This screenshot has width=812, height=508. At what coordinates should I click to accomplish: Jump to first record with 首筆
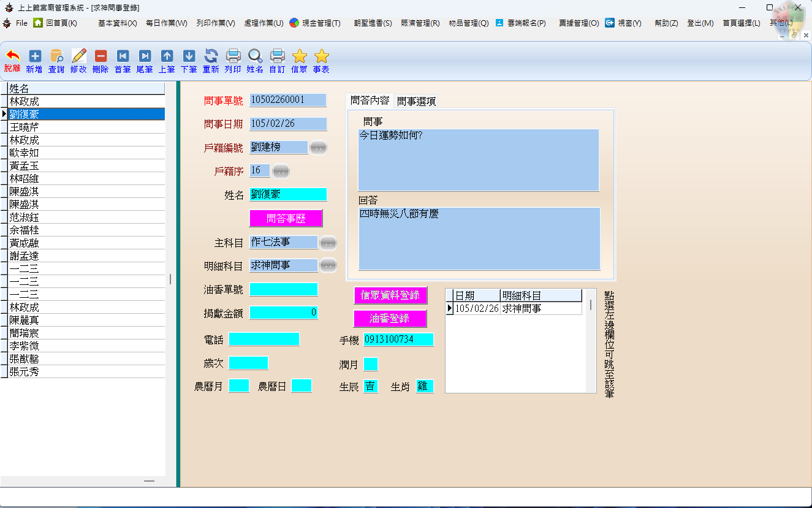(123, 57)
